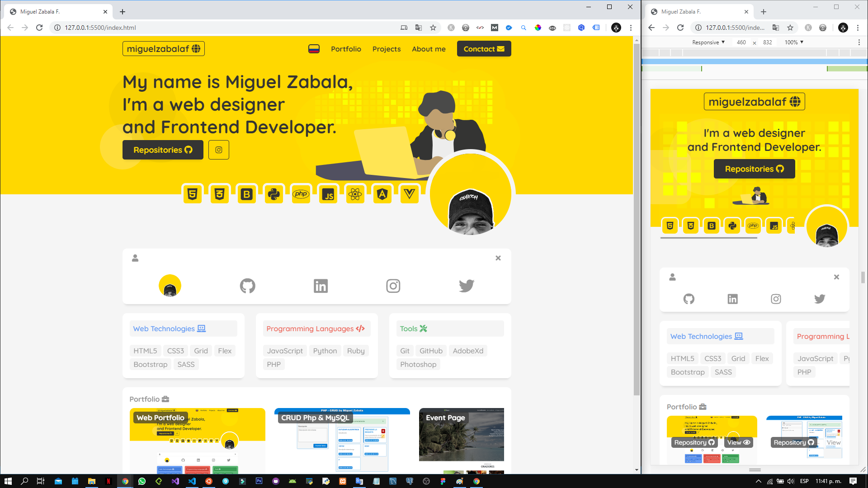Screen dimensions: 868x488
Task: Go to Projects in the navigation bar
Action: 387,49
